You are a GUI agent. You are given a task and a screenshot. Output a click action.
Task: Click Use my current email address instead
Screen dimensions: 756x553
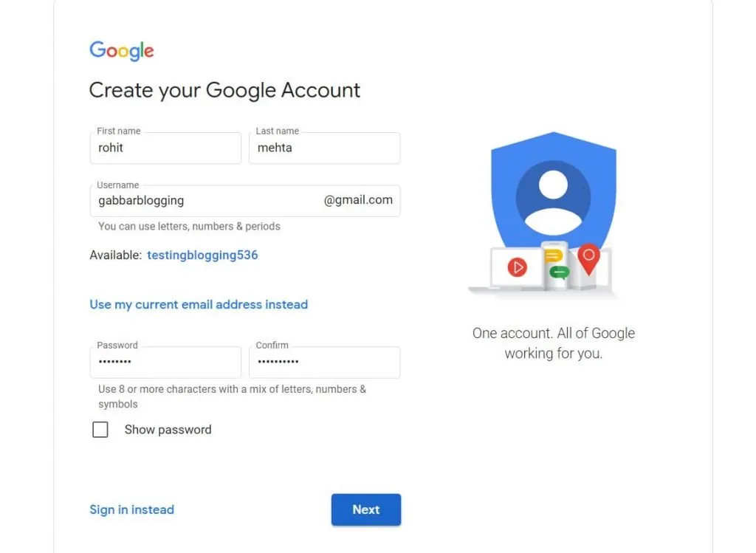point(199,304)
